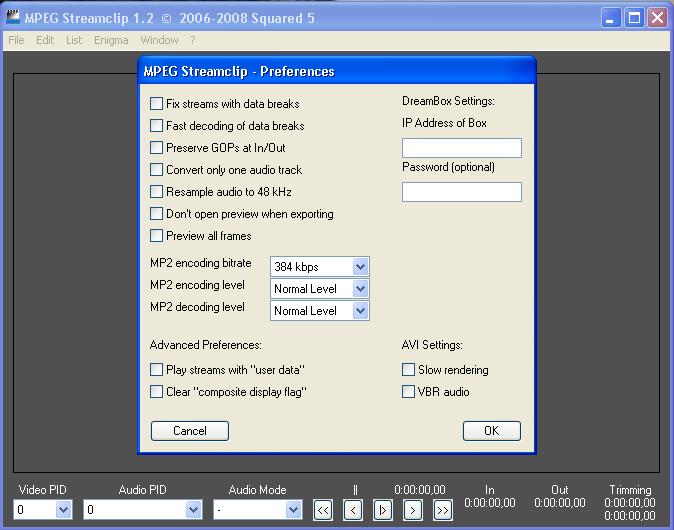Click the In timecode 0:00:00,00
674x530 pixels.
[x=490, y=503]
